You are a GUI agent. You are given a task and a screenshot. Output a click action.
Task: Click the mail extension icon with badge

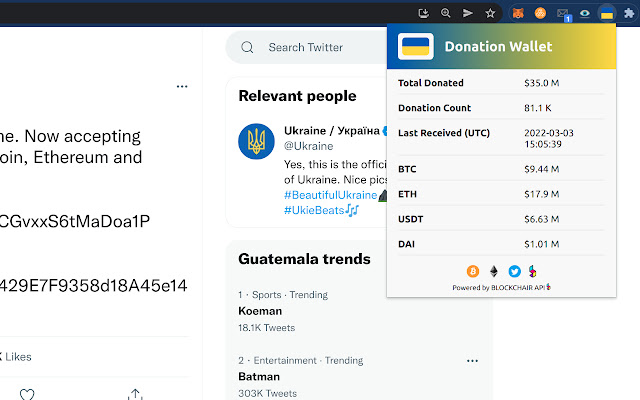[563, 14]
